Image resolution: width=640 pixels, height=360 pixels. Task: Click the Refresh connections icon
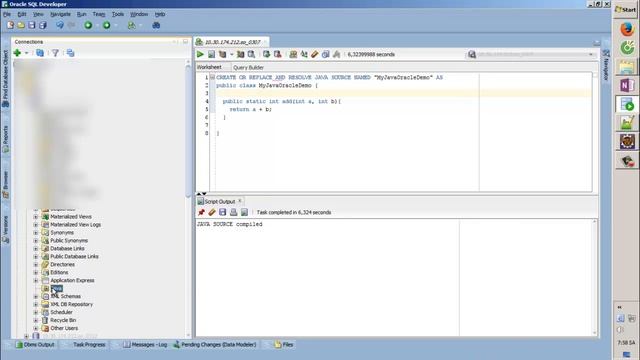tap(40, 53)
